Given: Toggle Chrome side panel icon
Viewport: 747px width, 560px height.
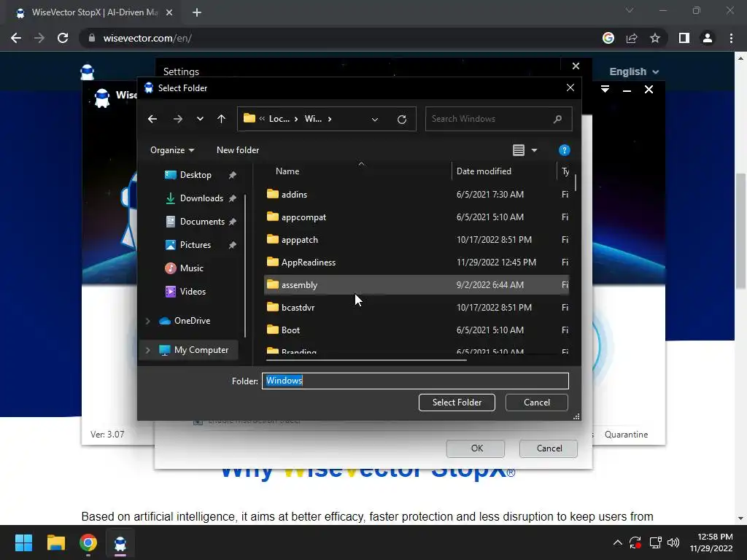Looking at the screenshot, I should [x=684, y=38].
